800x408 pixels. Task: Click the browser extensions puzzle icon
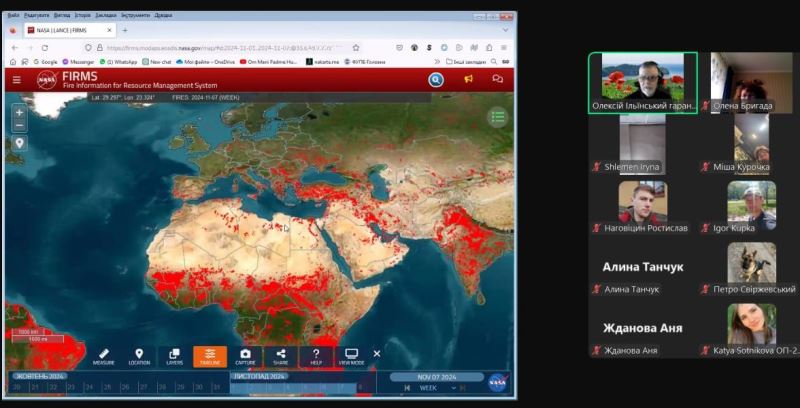point(489,47)
